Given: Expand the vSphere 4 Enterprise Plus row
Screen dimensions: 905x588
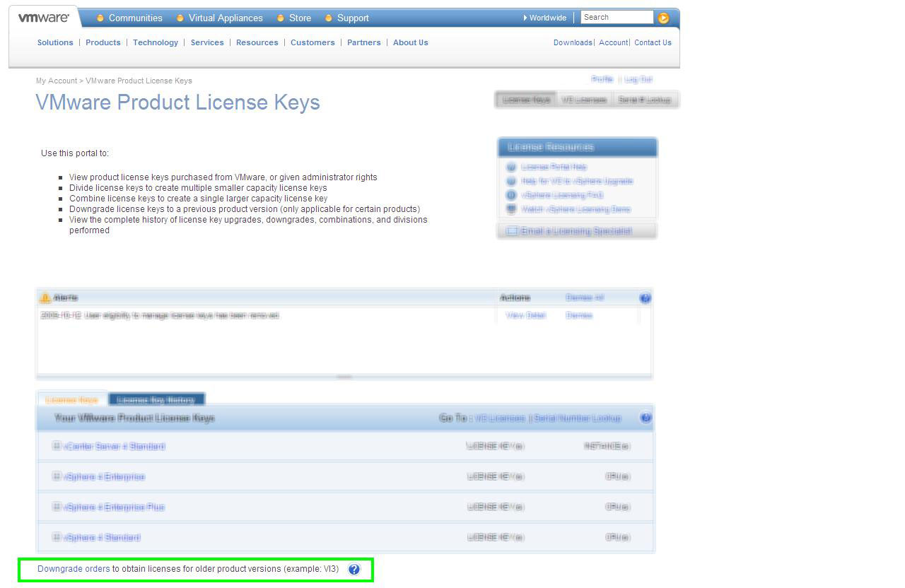Looking at the screenshot, I should tap(57, 507).
